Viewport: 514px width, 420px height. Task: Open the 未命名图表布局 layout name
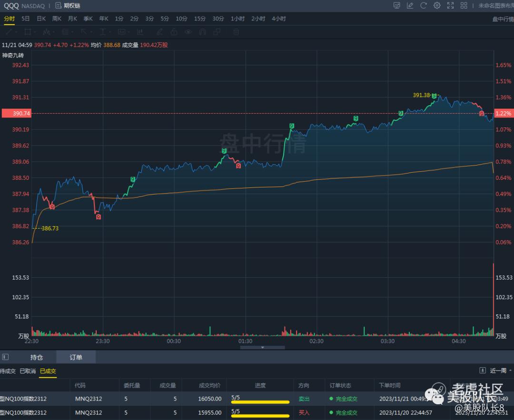click(x=496, y=6)
